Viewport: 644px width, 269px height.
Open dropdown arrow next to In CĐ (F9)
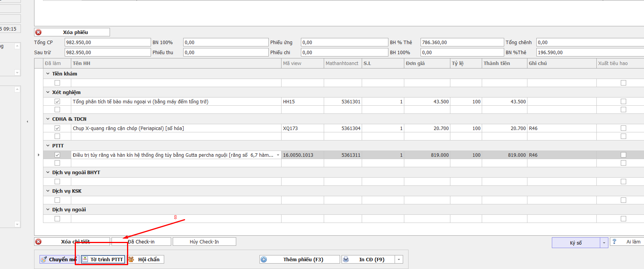(399, 259)
